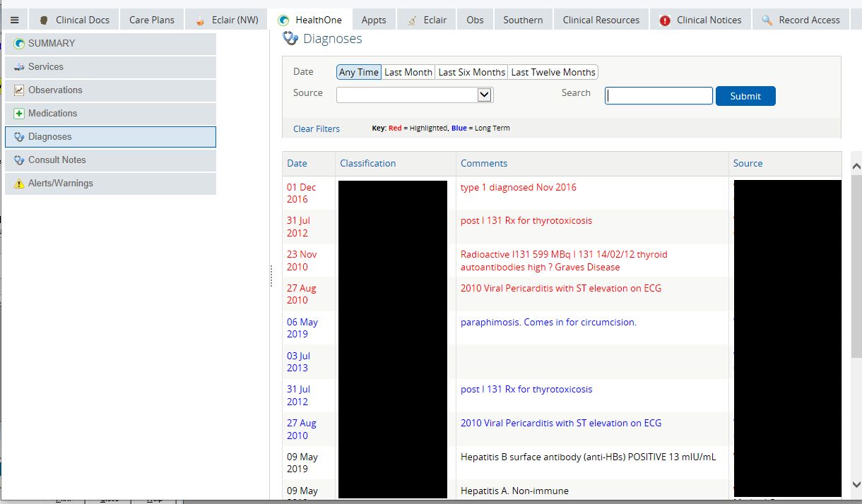Expand the Source dropdown arrow
The height and width of the screenshot is (504, 862).
(484, 95)
